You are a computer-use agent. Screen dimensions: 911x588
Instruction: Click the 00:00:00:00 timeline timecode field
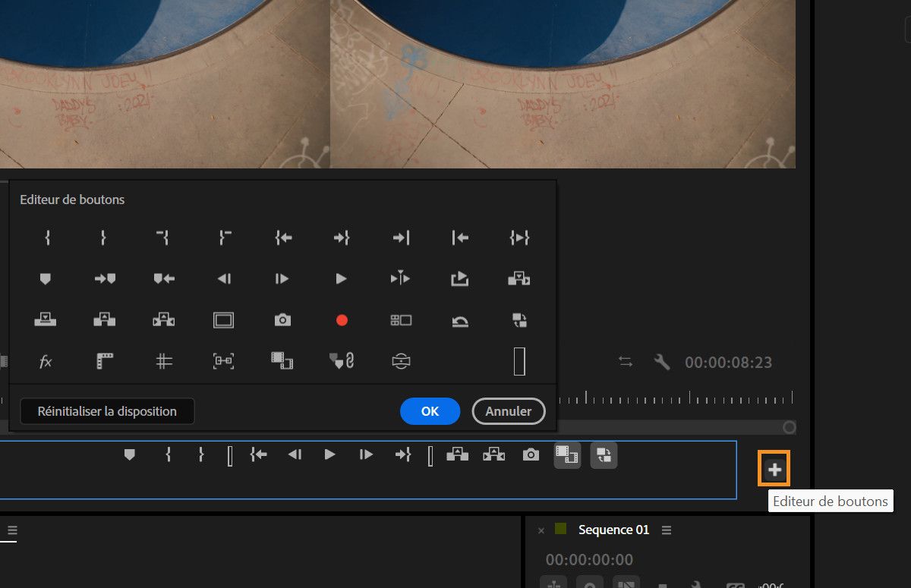[589, 560]
